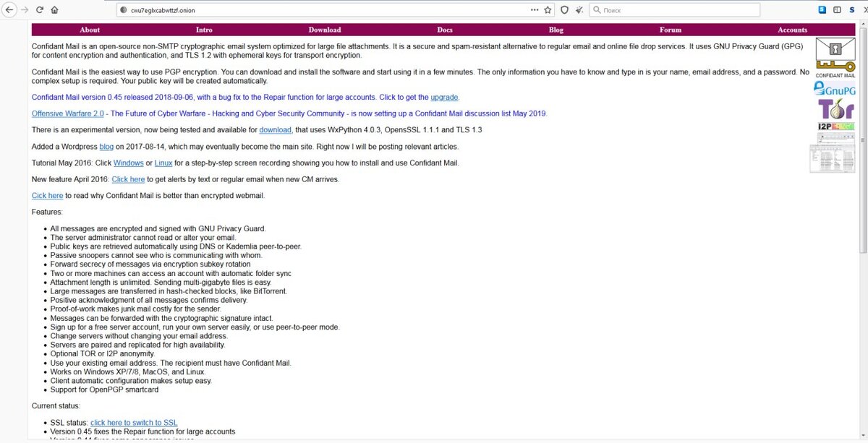This screenshot has width=868, height=443.
Task: Click the magnifier icon in search box
Action: [x=596, y=10]
